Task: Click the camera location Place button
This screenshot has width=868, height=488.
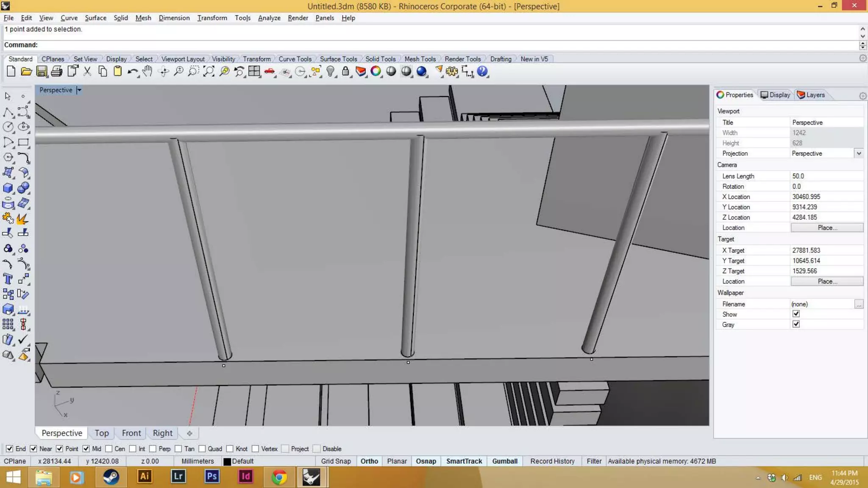Action: pos(826,227)
